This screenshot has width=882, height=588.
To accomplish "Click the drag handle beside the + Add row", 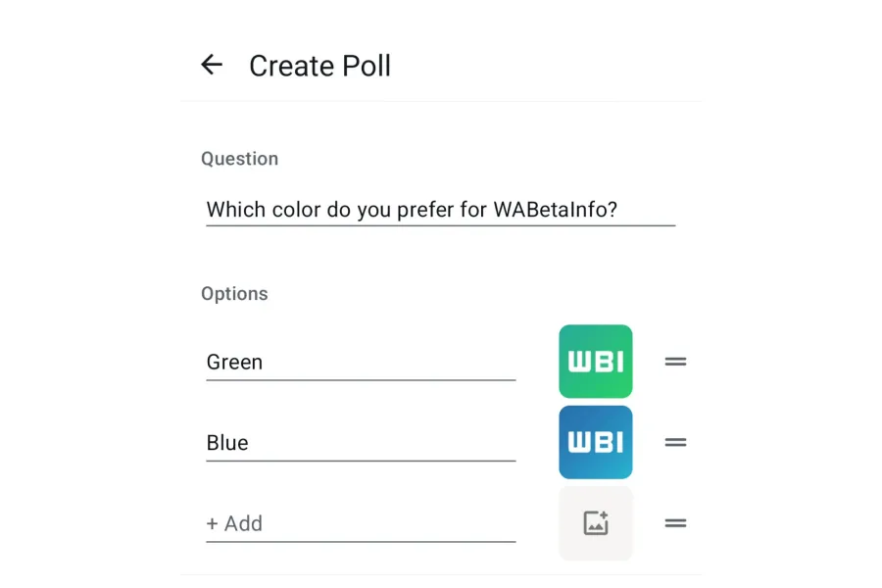I will click(x=675, y=522).
